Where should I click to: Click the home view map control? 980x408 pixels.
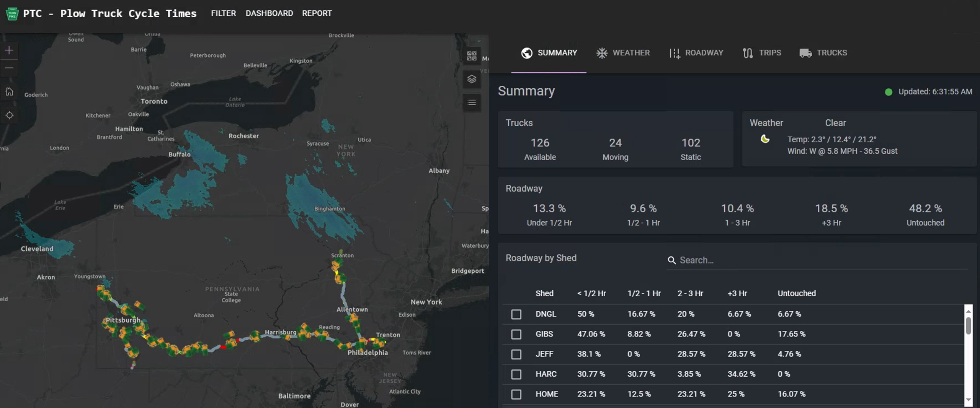click(x=9, y=92)
